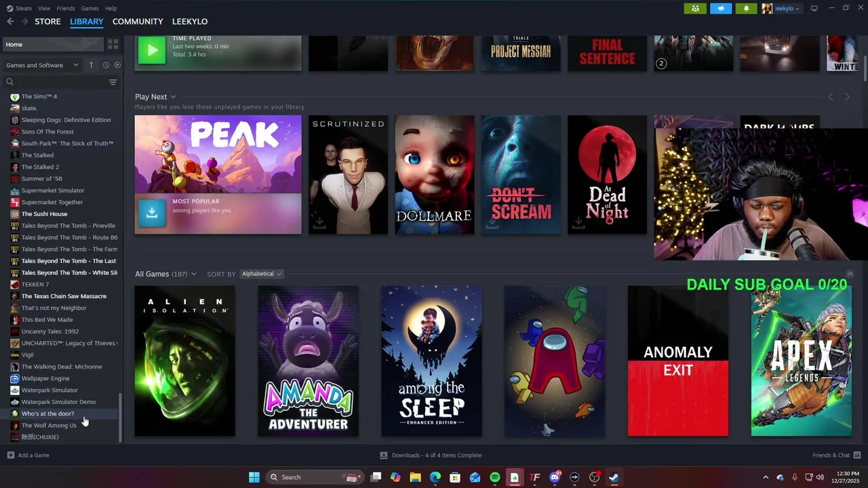Open File Explorer from the taskbar
The image size is (868, 488).
(415, 477)
